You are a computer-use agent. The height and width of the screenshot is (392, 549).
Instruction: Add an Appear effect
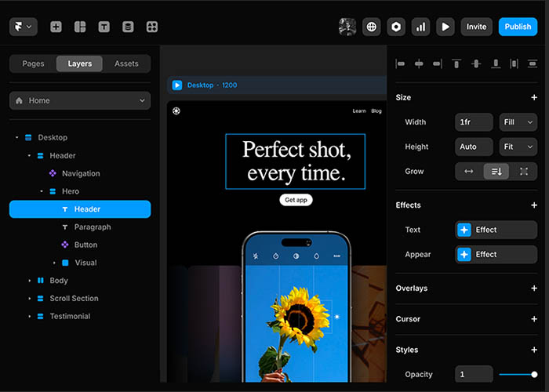(x=496, y=255)
